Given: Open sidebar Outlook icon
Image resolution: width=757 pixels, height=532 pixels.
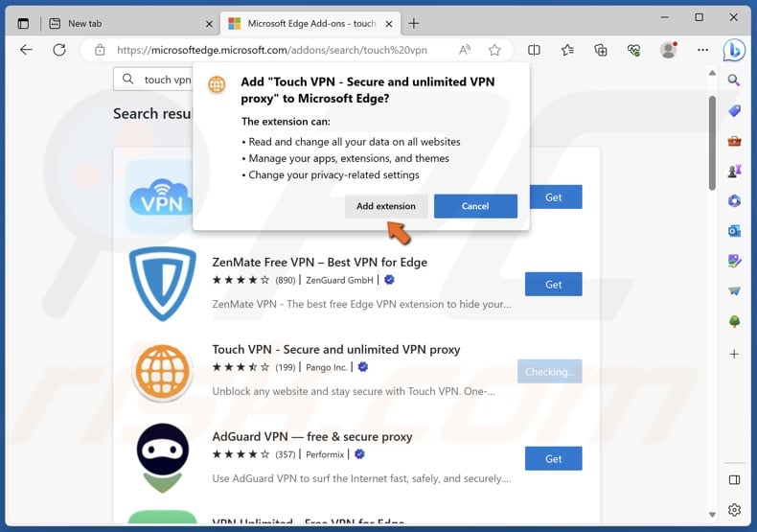Looking at the screenshot, I should [x=734, y=231].
